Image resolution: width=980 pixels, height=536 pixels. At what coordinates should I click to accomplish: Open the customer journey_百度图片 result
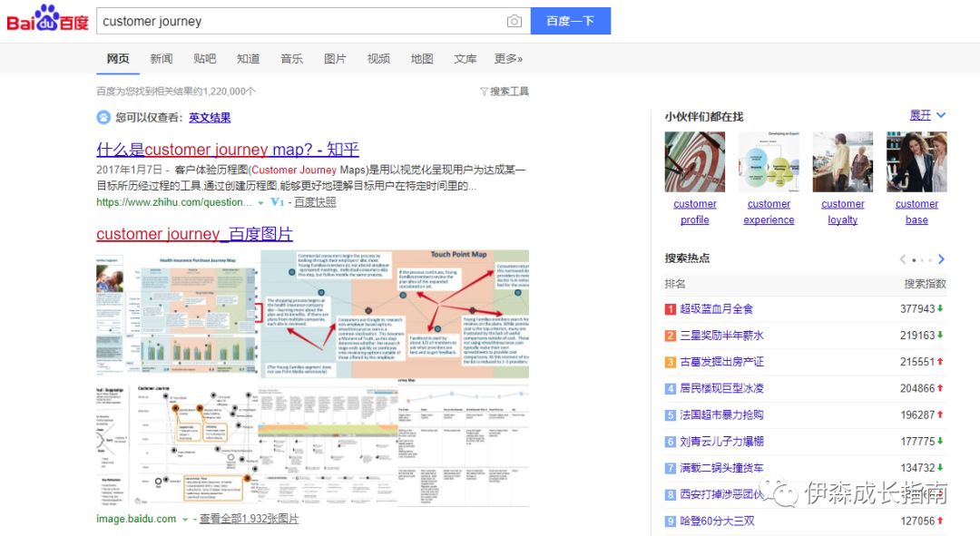(x=194, y=234)
